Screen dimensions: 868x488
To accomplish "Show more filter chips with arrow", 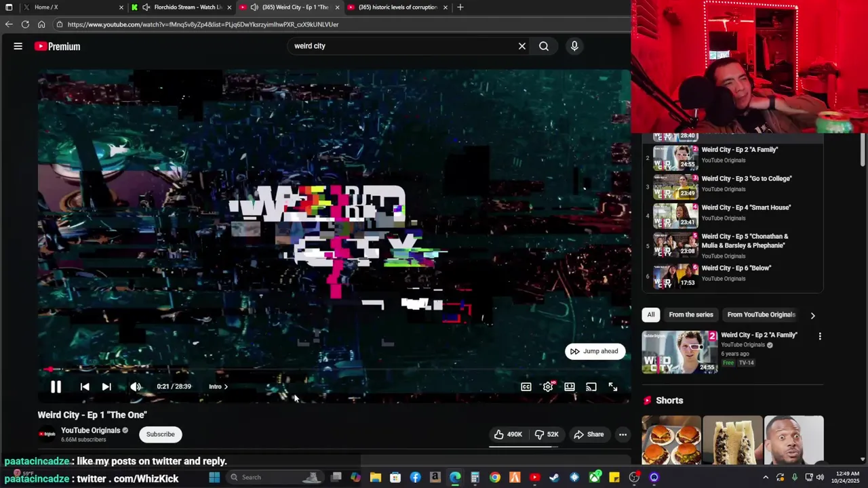I will (x=812, y=315).
